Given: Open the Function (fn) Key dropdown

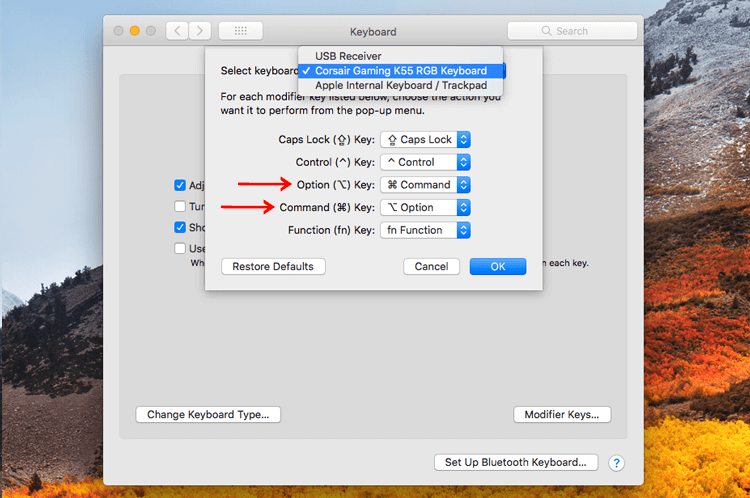Looking at the screenshot, I should (425, 230).
